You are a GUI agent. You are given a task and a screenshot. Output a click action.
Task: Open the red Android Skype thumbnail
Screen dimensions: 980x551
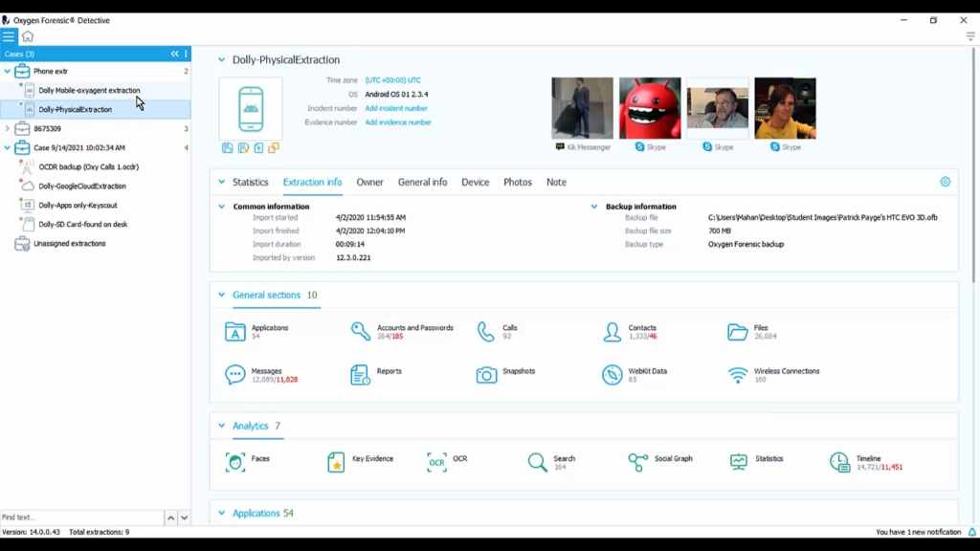650,108
